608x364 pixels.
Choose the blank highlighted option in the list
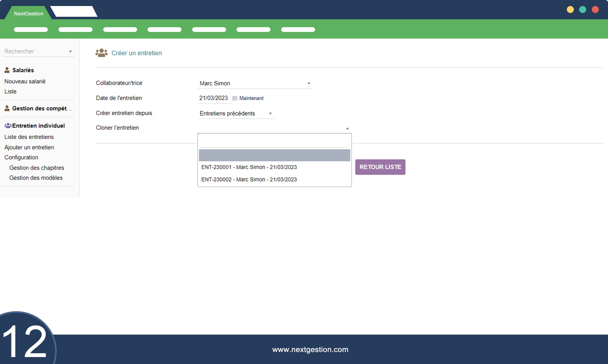(274, 155)
